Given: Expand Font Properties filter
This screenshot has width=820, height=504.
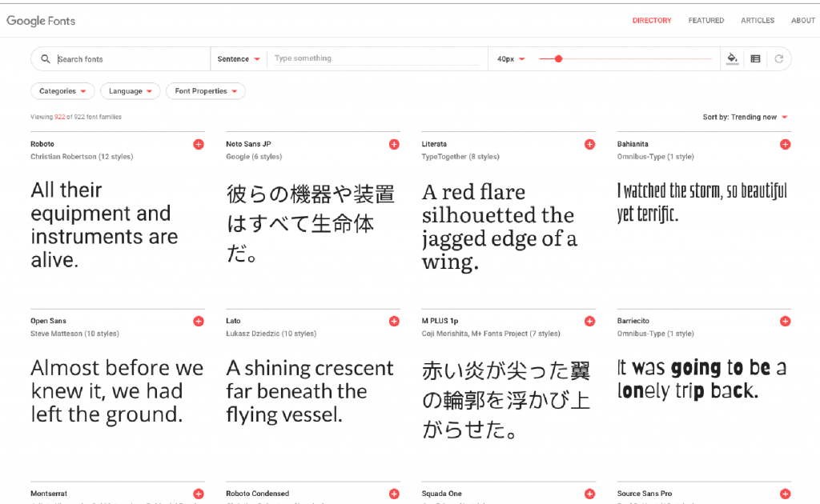Looking at the screenshot, I should point(206,91).
